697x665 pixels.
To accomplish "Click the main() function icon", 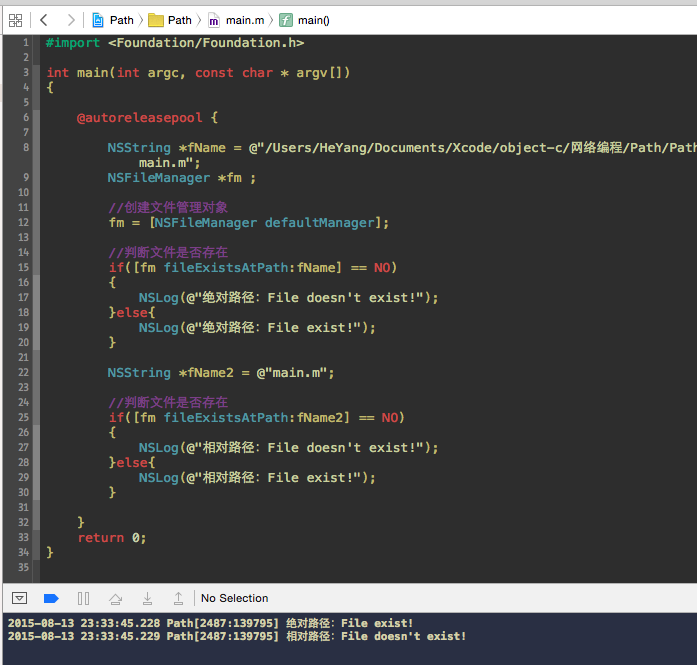I will pos(286,20).
